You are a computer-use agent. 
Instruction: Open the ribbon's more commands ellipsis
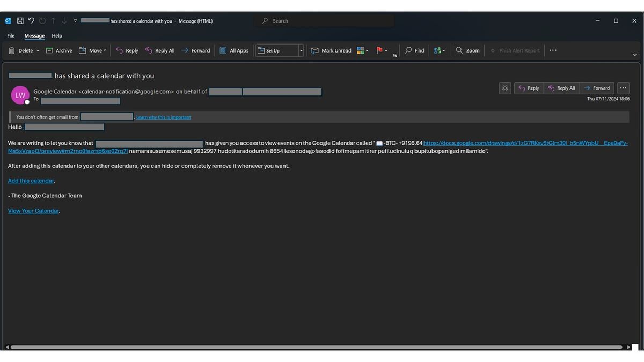tap(553, 50)
